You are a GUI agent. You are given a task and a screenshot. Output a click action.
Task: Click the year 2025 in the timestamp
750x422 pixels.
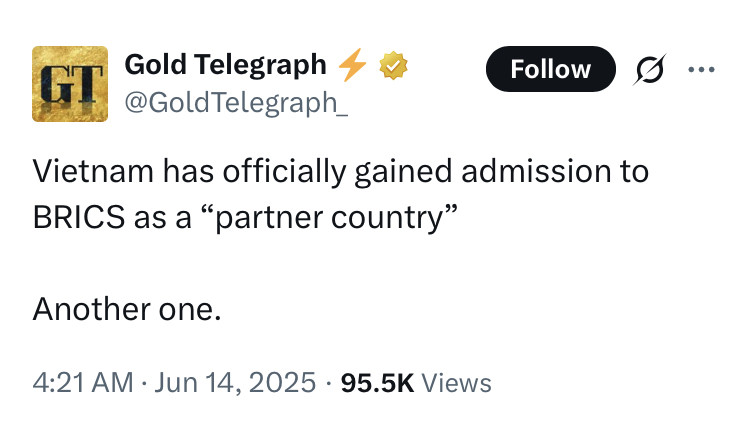[284, 382]
